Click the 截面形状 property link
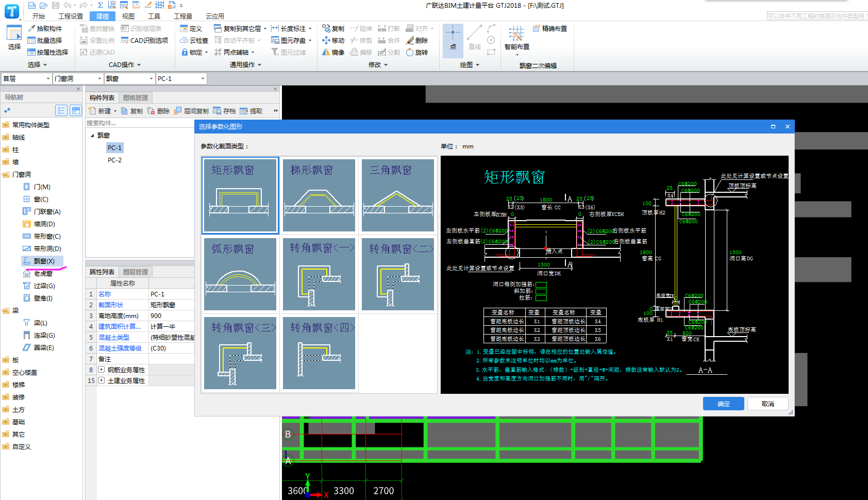 click(111, 305)
